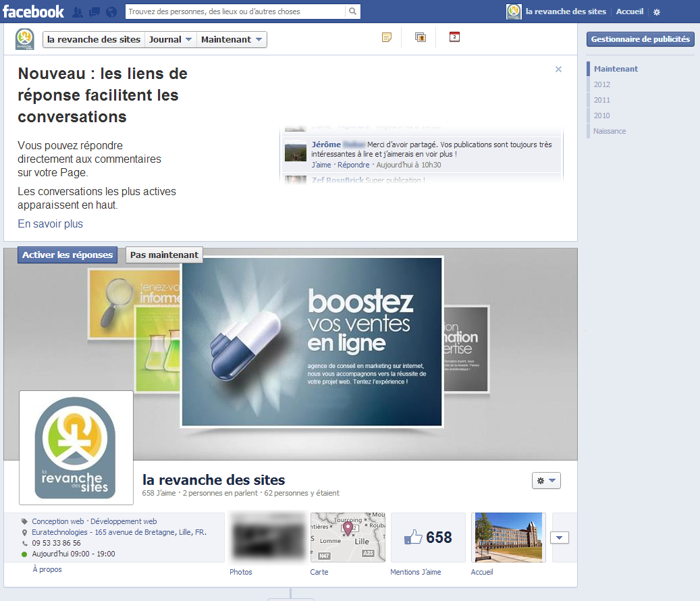Close the new replies announcement
The height and width of the screenshot is (601, 700).
558,69
